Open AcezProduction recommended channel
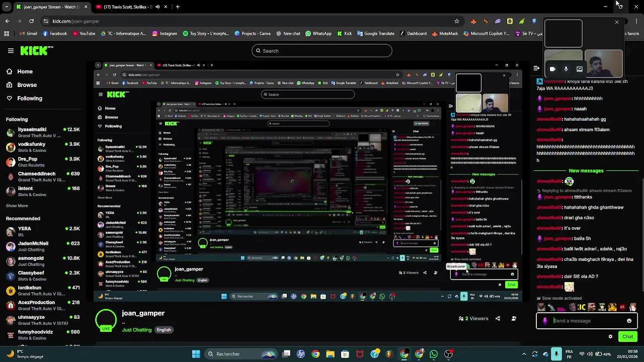Viewport: 644px width, 362px height. click(43, 305)
